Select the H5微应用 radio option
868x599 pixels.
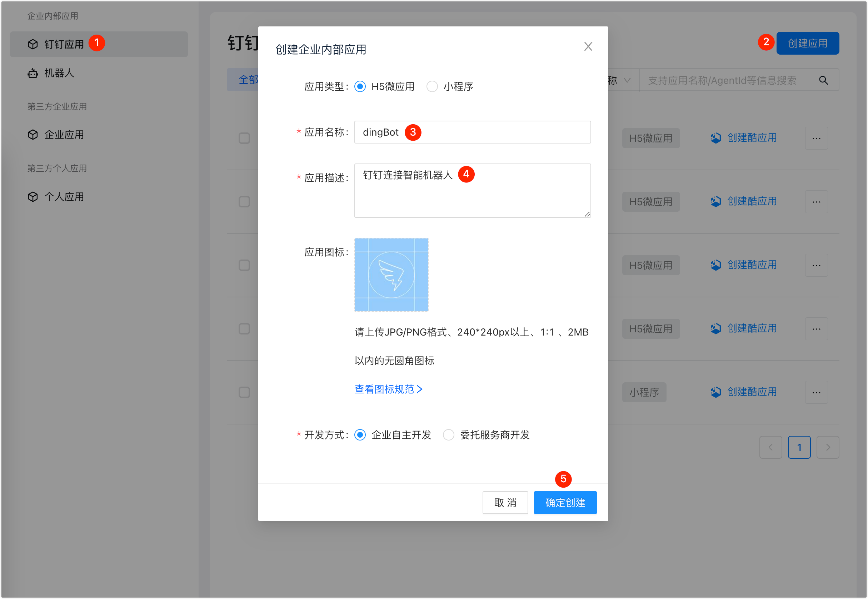coord(360,87)
